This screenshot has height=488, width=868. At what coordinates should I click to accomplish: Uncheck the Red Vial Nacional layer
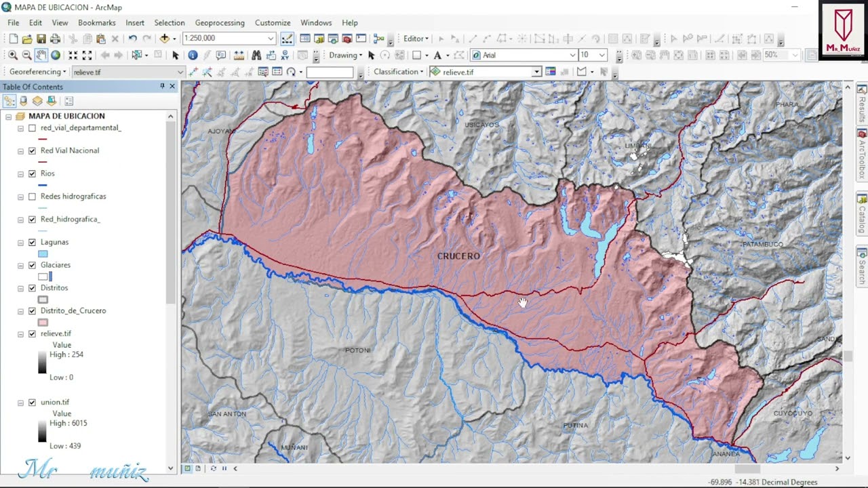click(x=32, y=150)
